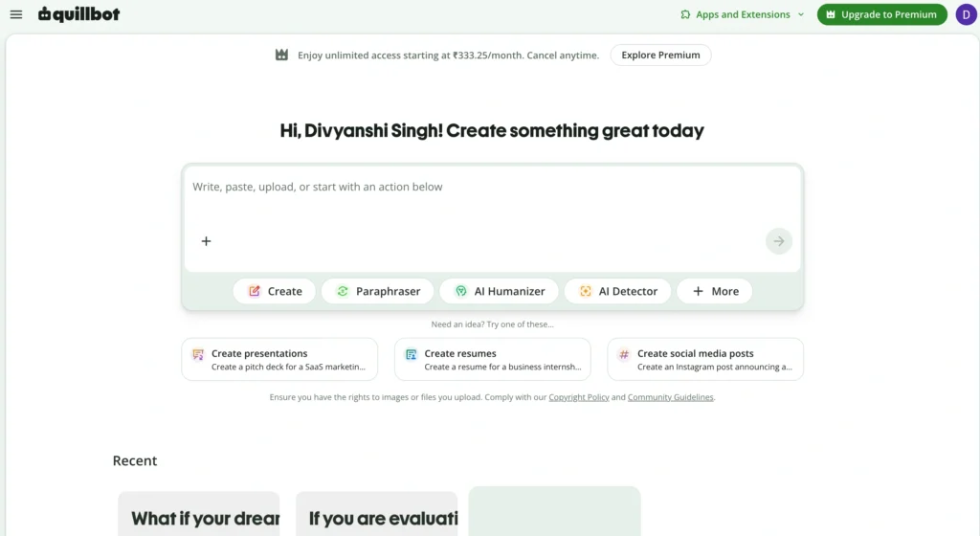Open recent document 'What if your drear'
Screen dimensions: 980x536
199,514
